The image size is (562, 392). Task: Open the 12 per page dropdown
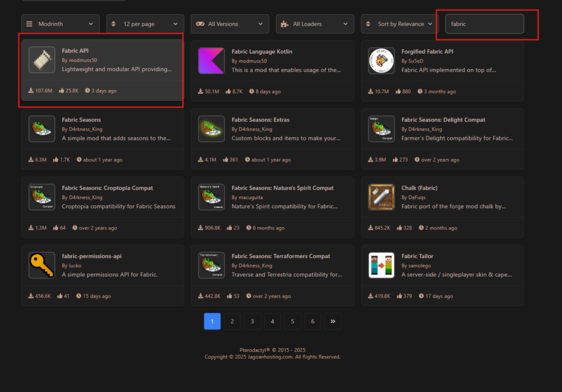pyautogui.click(x=145, y=24)
